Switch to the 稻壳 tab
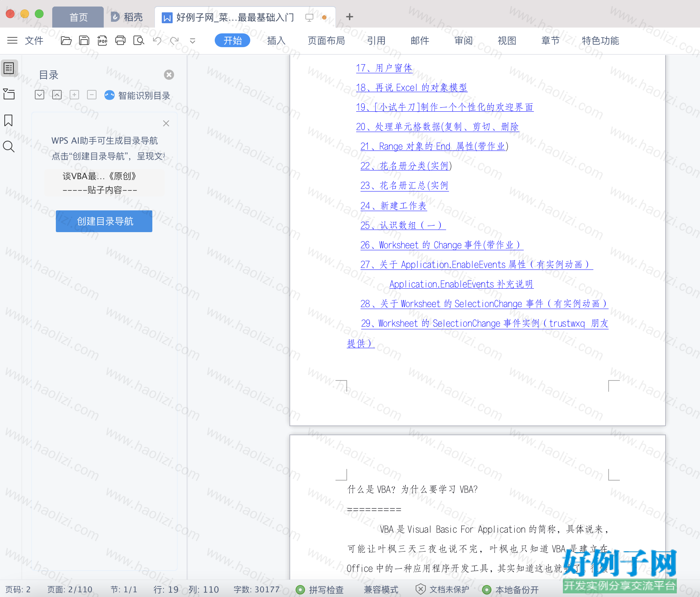The width and height of the screenshot is (700, 597). click(x=127, y=17)
